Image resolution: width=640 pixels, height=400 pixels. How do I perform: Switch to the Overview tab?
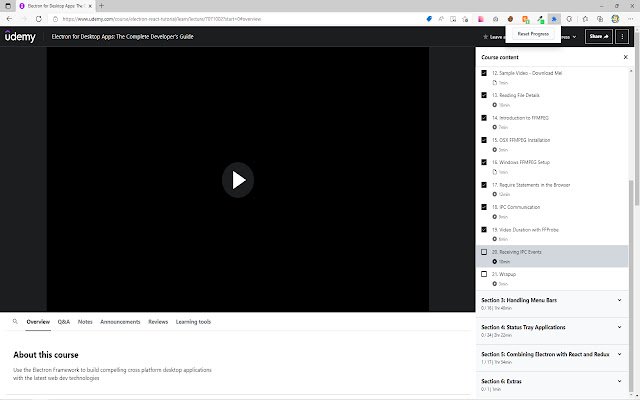click(38, 322)
